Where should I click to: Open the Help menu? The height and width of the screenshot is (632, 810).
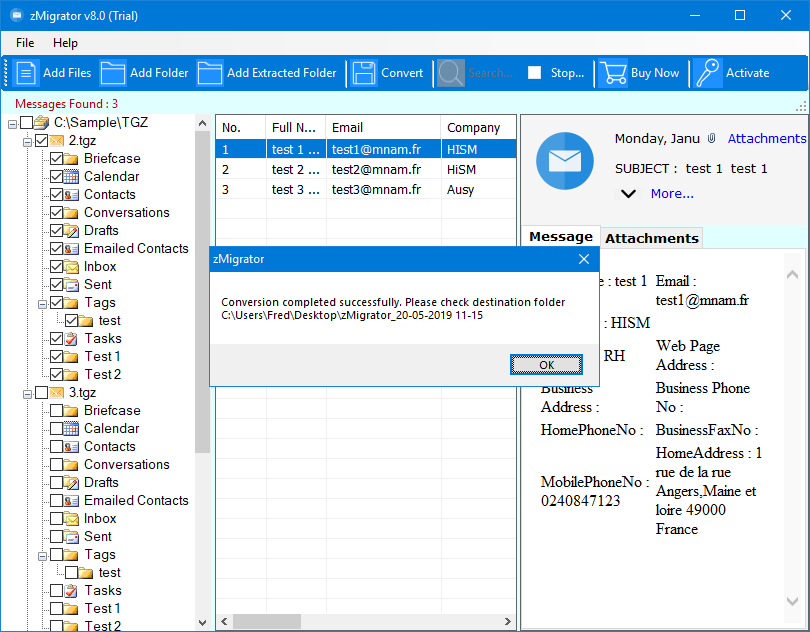tap(65, 43)
